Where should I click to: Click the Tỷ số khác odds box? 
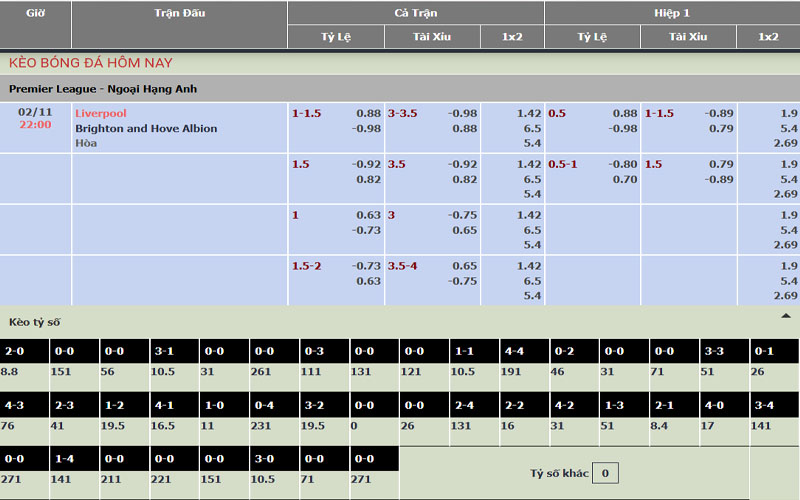605,473
